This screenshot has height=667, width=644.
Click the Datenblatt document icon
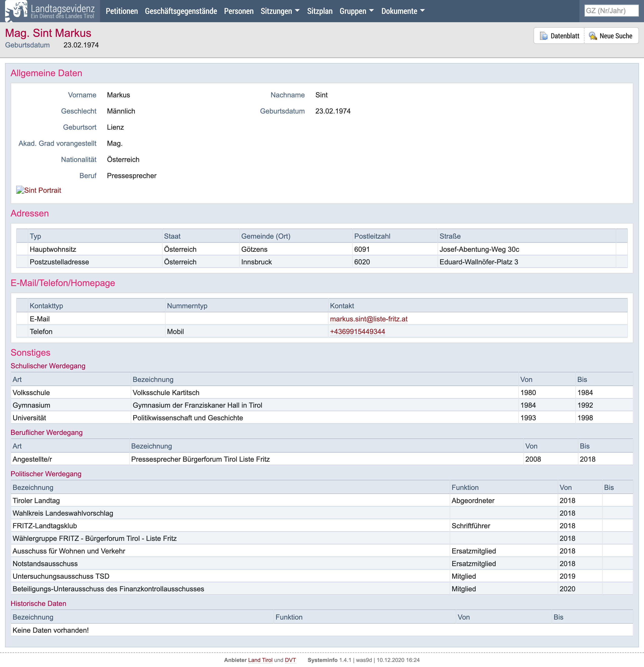[x=544, y=36]
